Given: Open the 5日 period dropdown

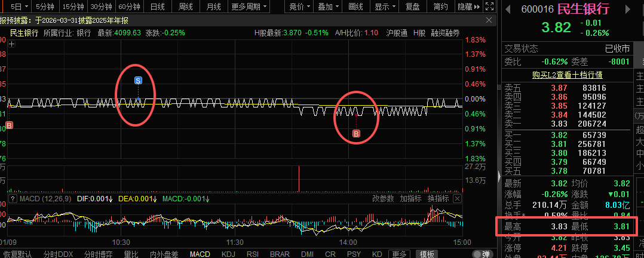Looking at the screenshot, I should point(20,7).
